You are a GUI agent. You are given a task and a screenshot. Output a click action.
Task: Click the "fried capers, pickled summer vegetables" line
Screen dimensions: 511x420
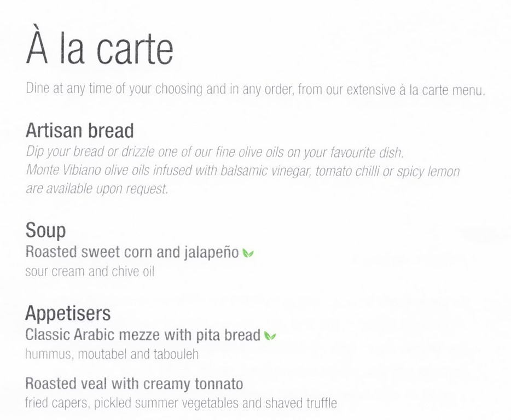point(181,403)
